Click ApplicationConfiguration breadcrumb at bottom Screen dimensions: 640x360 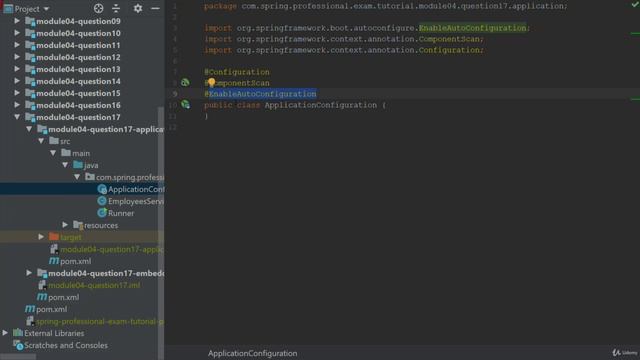pyautogui.click(x=253, y=353)
